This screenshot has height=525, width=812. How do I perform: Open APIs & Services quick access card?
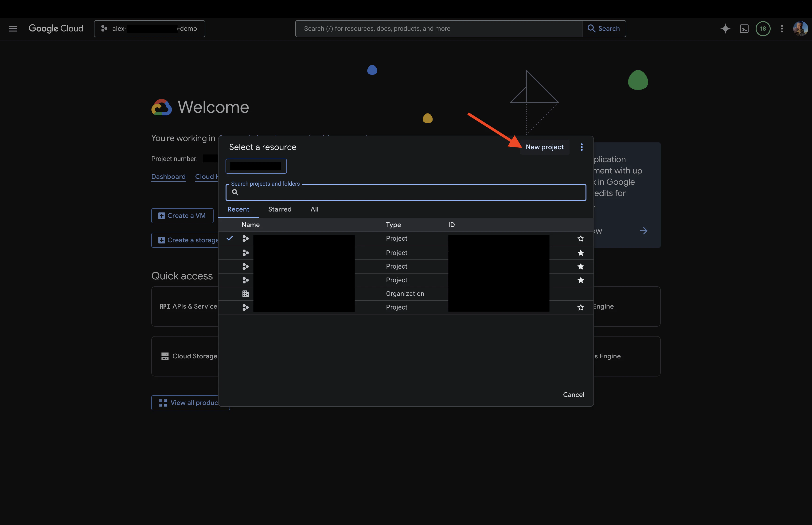pos(185,306)
